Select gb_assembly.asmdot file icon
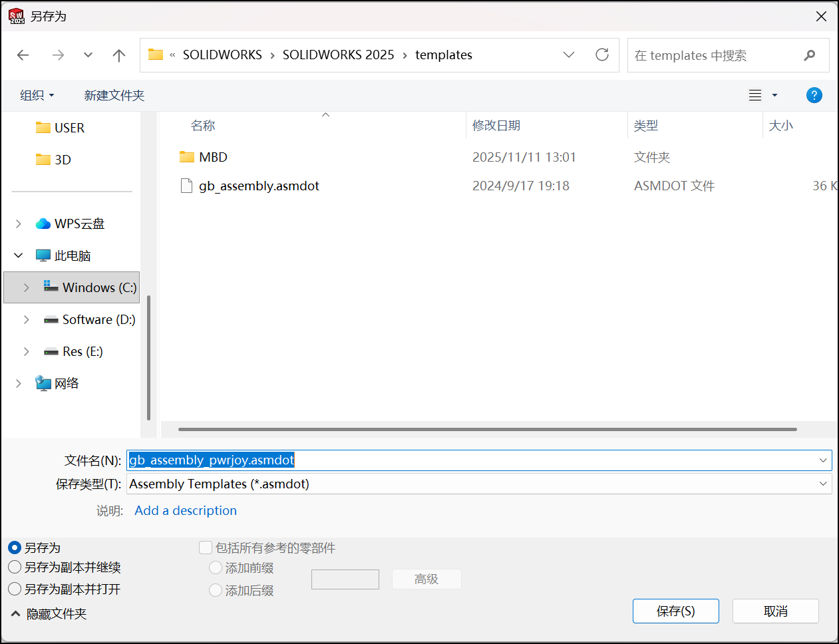Screen dimensions: 839x644 187,186
